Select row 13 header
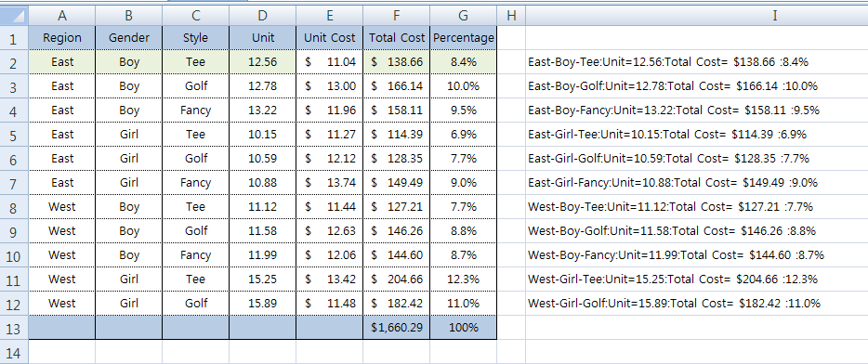The height and width of the screenshot is (364, 868). [14, 328]
